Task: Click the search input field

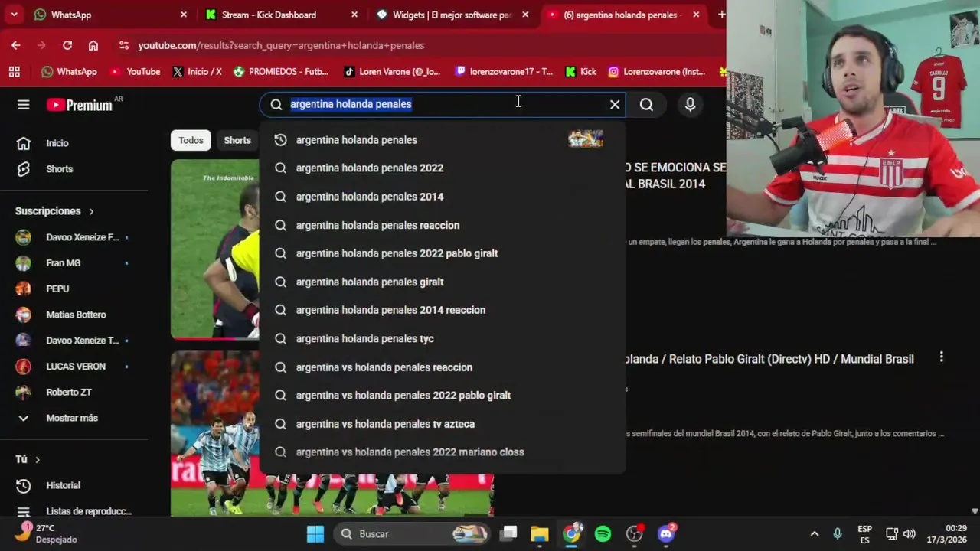Action: (x=444, y=104)
